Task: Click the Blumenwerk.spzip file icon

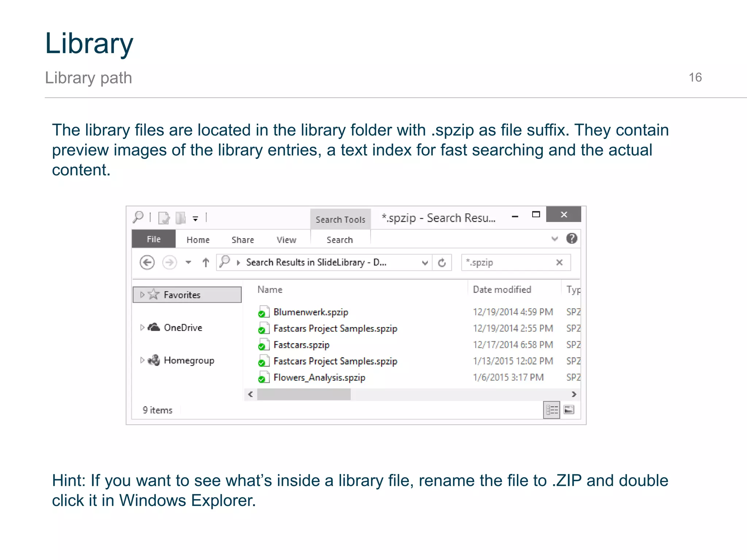Action: 264,312
